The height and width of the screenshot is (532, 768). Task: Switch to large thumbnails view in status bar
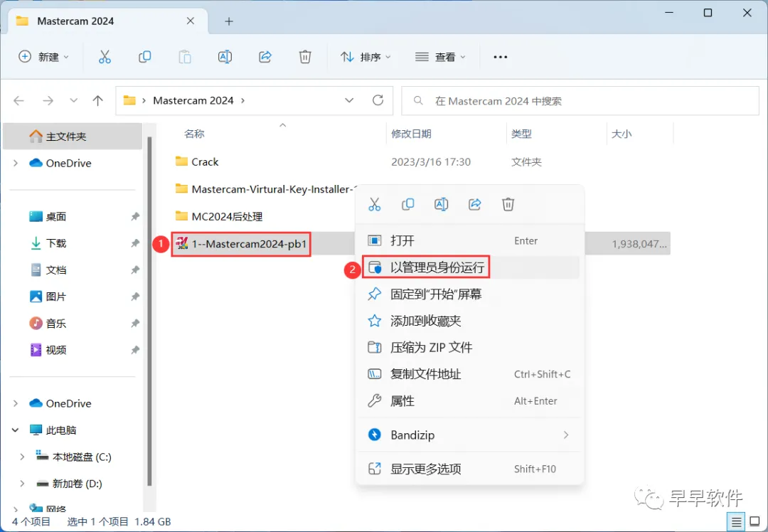pos(755,522)
